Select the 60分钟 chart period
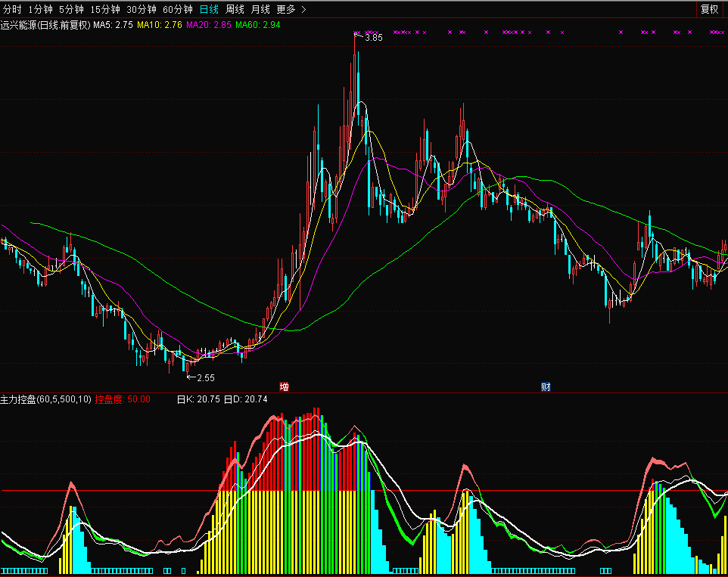This screenshot has height=577, width=728. (x=178, y=9)
